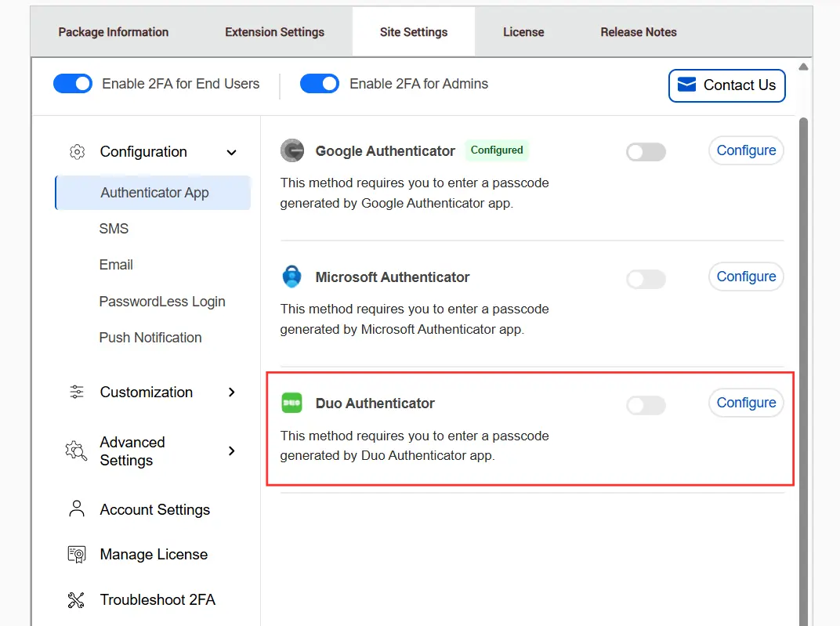The image size is (840, 626).
Task: Go to PasswordLess Login settings
Action: coord(162,302)
